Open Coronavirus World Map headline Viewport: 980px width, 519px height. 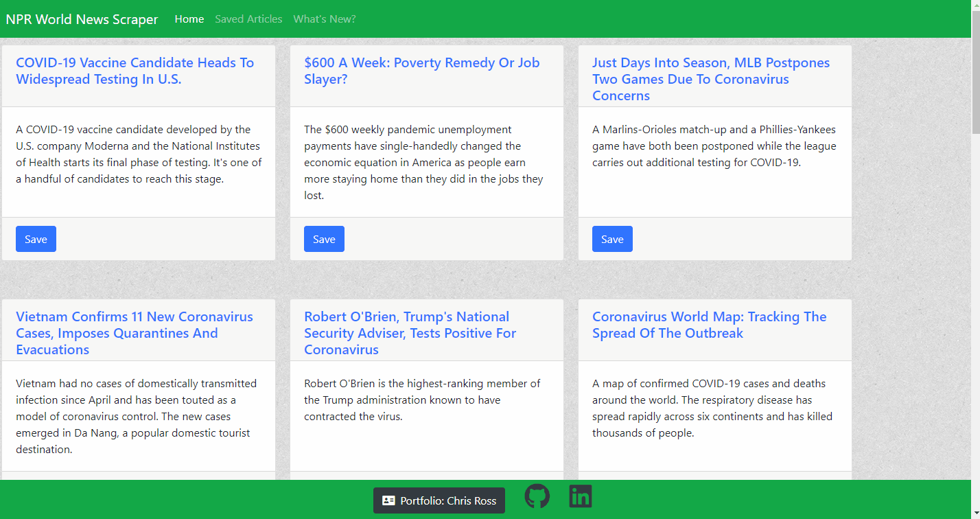[710, 325]
